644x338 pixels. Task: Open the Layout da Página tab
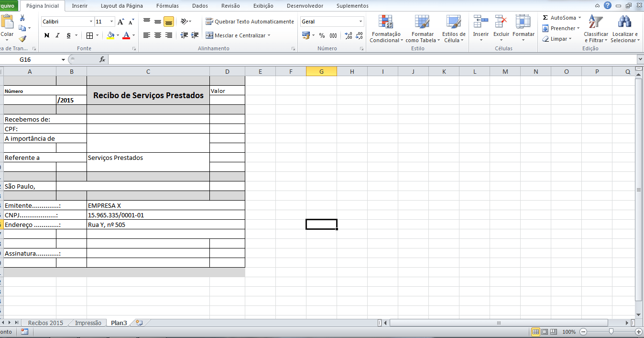click(x=121, y=6)
